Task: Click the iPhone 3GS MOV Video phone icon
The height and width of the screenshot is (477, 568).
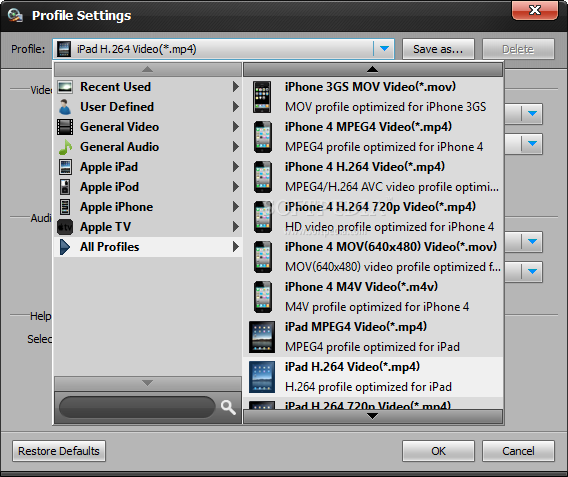Action: tap(262, 97)
